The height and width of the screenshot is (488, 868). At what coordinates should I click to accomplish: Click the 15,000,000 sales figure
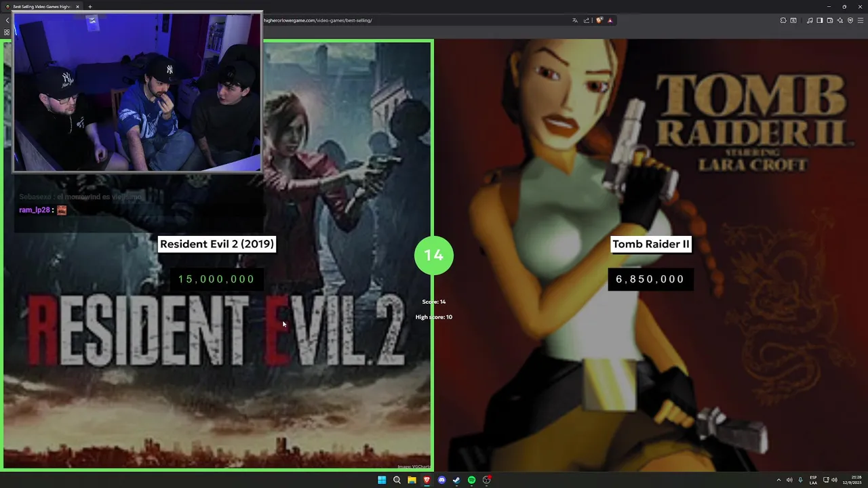(x=216, y=279)
